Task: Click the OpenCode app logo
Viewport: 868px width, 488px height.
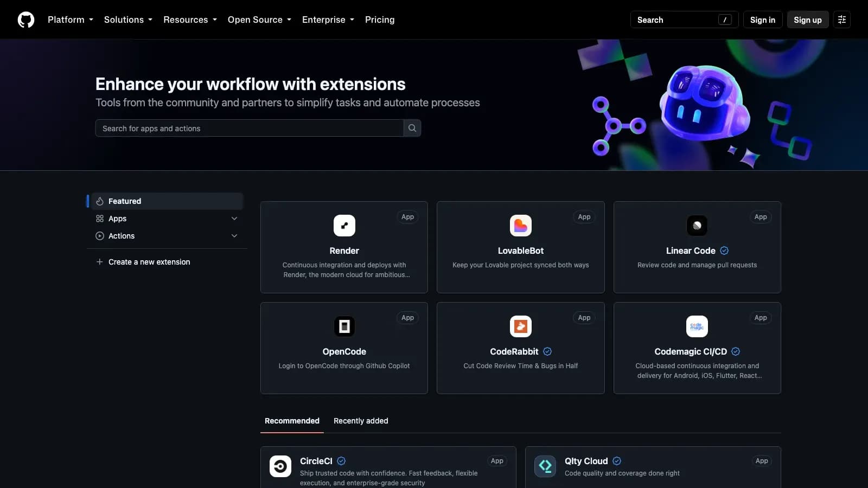Action: coord(344,326)
